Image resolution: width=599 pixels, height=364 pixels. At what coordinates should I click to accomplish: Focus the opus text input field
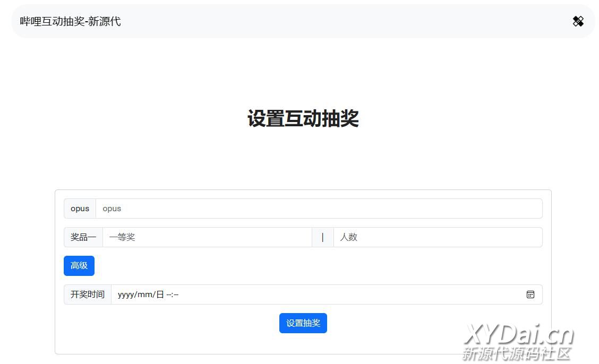pos(319,209)
